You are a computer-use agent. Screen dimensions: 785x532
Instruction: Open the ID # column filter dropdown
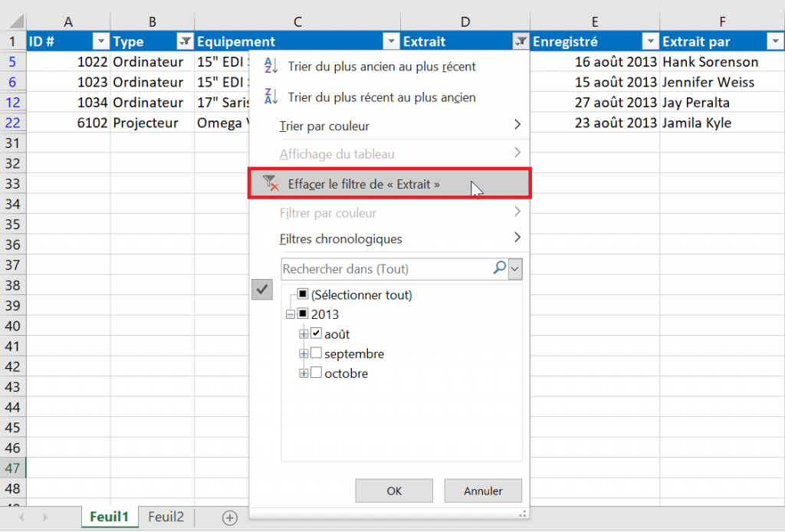click(102, 41)
